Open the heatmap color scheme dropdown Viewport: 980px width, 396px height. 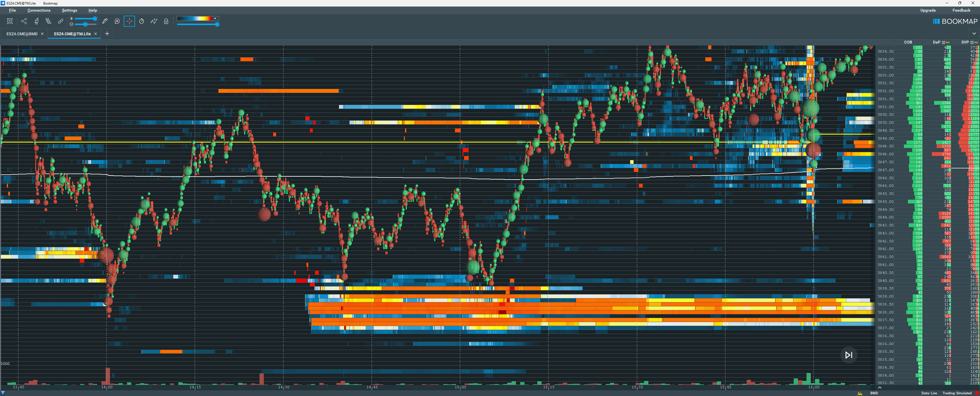pos(215,18)
